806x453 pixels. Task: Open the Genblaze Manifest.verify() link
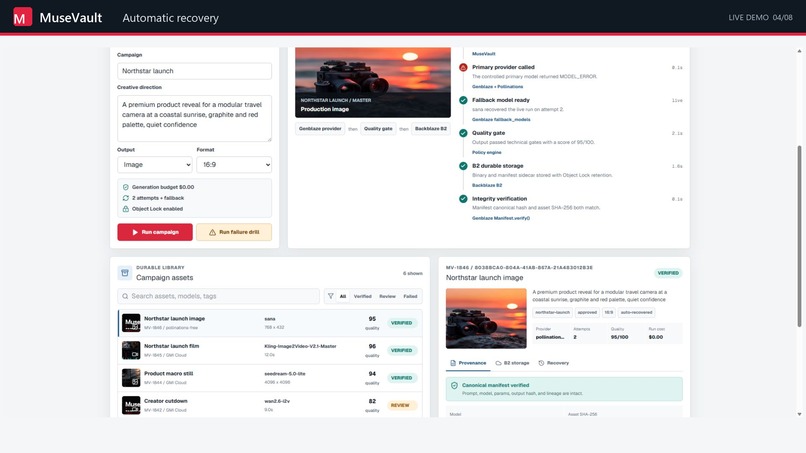501,218
